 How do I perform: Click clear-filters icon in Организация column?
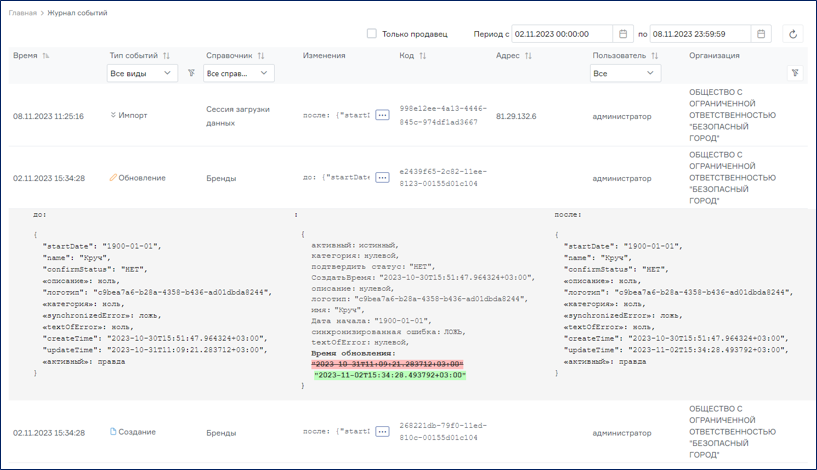pos(794,73)
